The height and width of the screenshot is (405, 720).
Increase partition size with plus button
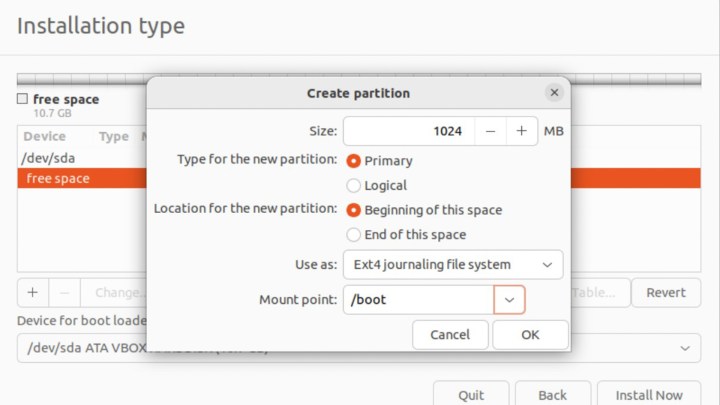pos(521,131)
